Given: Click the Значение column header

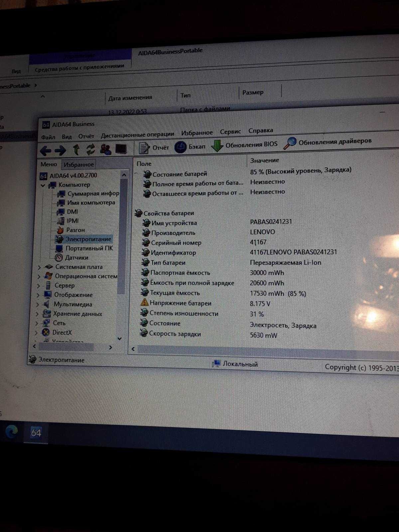Looking at the screenshot, I should (264, 160).
